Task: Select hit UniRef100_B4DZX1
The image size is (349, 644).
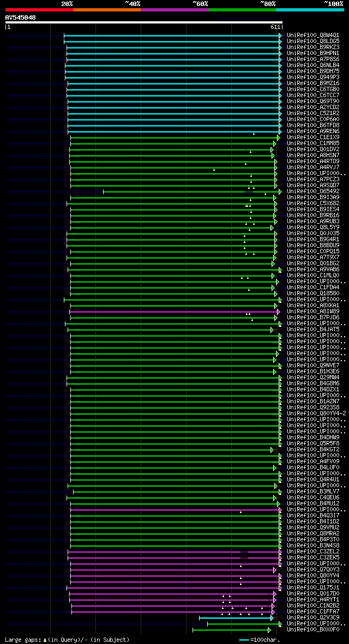Action: 313,389
